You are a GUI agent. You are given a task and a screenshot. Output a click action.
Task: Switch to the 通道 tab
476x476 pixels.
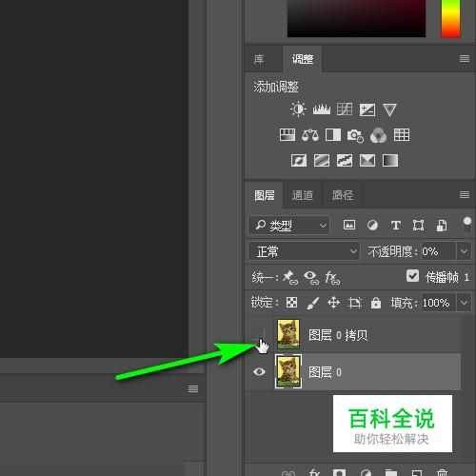tap(303, 195)
